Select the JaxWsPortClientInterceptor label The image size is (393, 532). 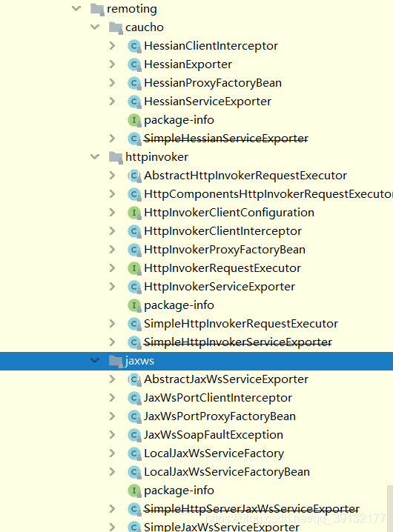coord(218,398)
